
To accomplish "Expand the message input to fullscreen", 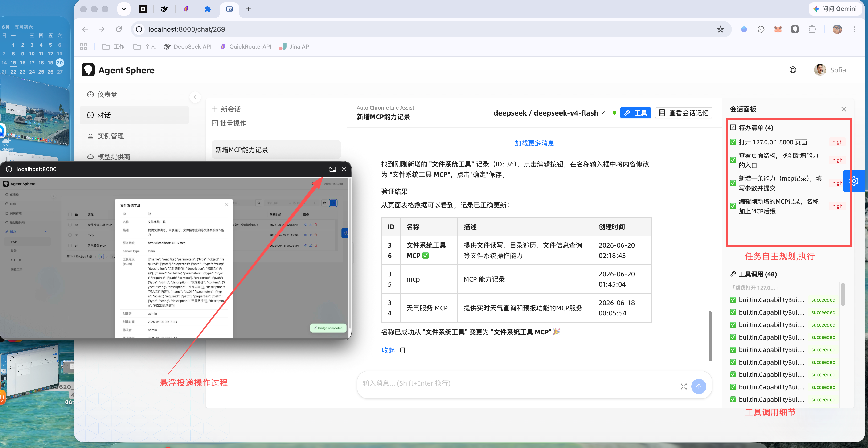I will point(683,386).
